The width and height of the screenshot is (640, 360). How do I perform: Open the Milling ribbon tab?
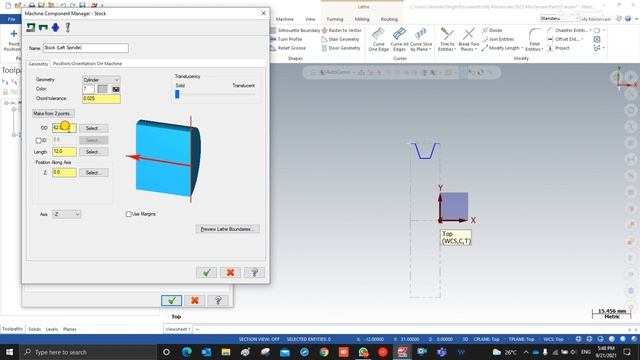362,19
